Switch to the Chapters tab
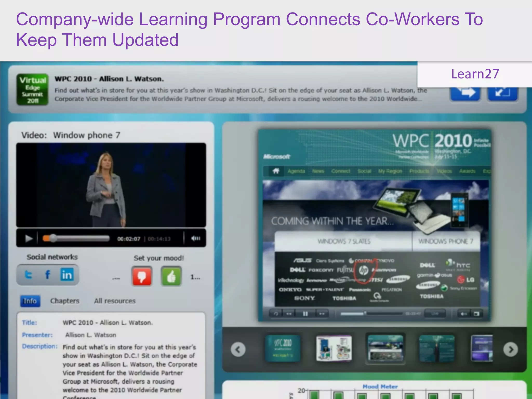The image size is (532, 399). [65, 301]
